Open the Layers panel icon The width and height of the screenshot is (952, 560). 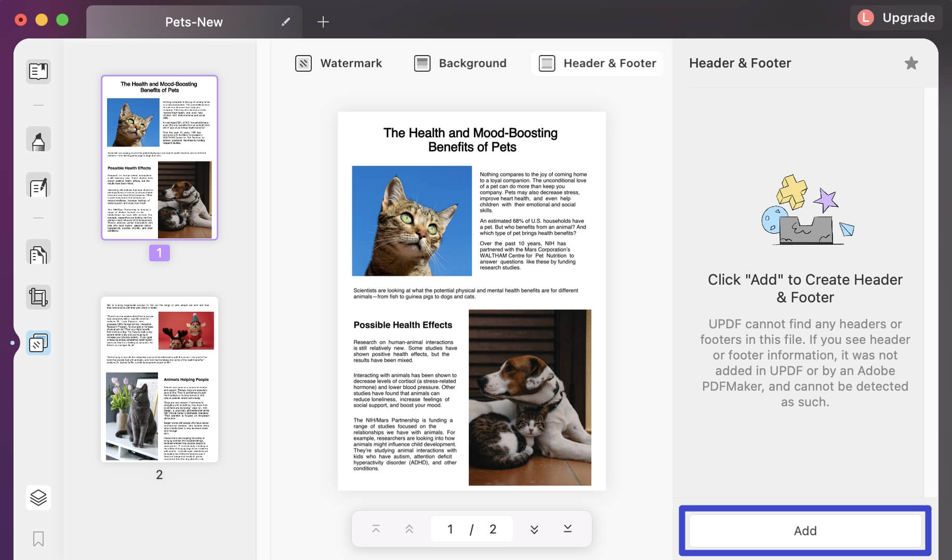point(38,498)
